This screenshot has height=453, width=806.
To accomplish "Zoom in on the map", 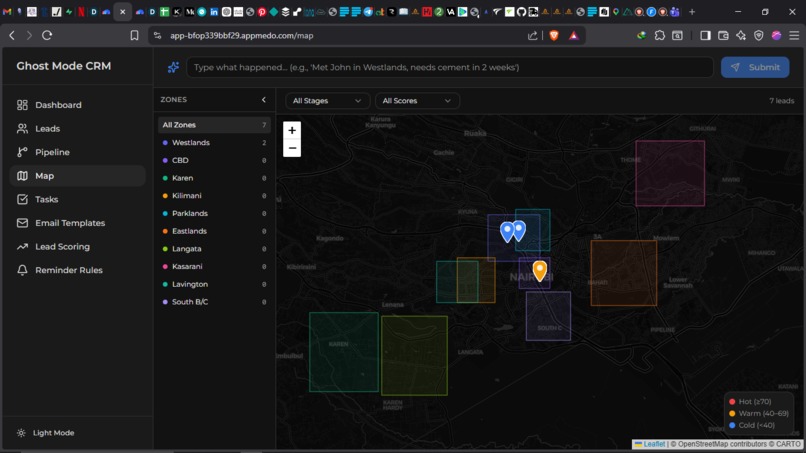I will coord(292,131).
